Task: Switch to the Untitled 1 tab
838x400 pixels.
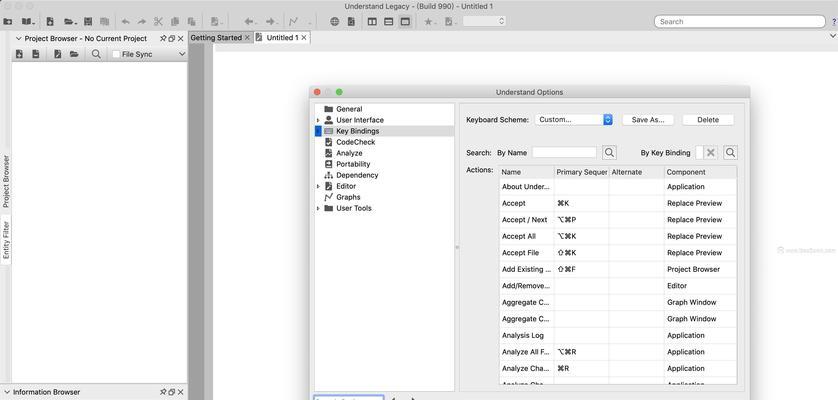Action: (x=282, y=38)
